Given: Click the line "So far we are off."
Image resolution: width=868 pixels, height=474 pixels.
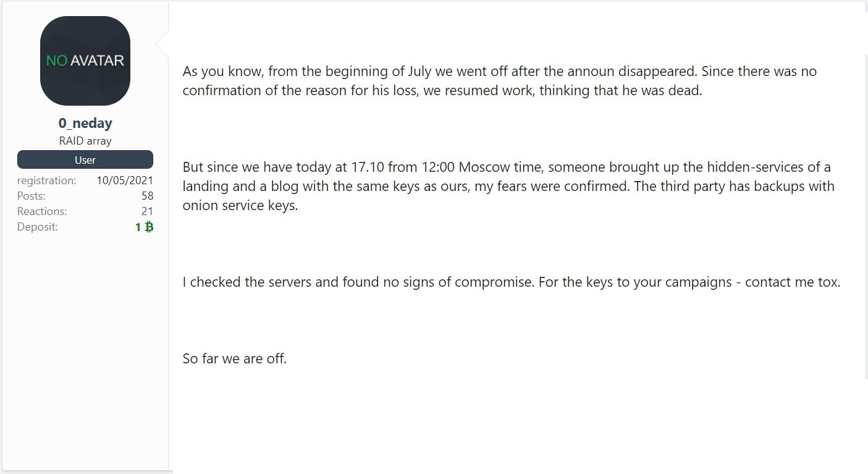Looking at the screenshot, I should (x=235, y=358).
